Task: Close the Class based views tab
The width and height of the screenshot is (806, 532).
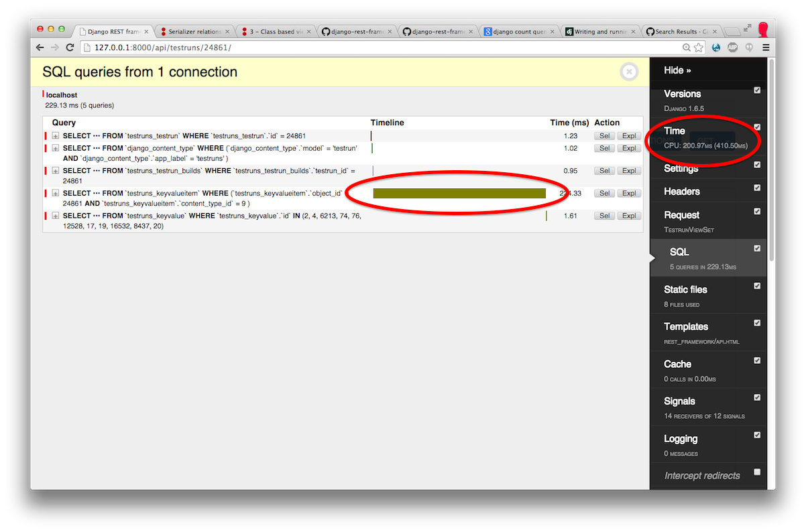Action: 308,31
